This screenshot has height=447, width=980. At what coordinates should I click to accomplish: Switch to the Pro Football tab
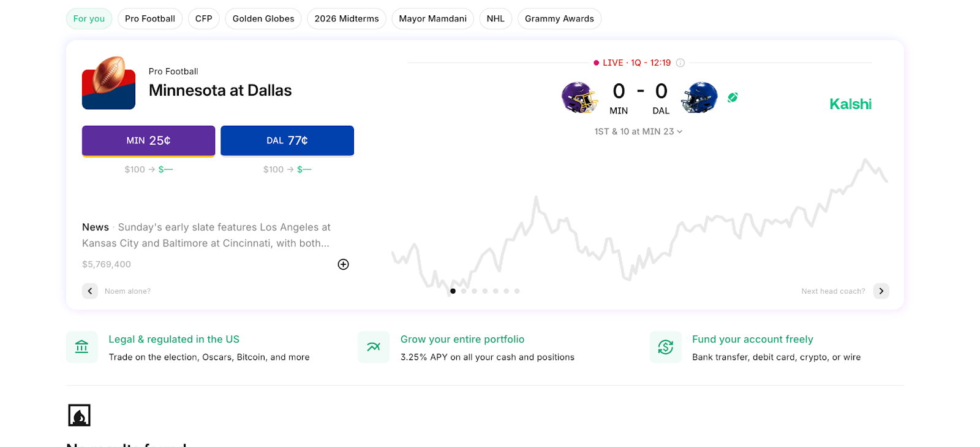(150, 18)
